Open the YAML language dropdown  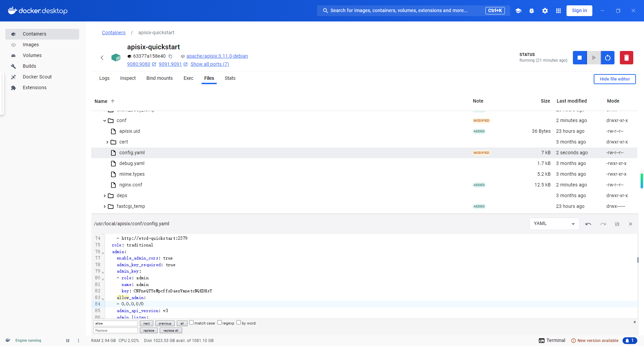(x=554, y=224)
